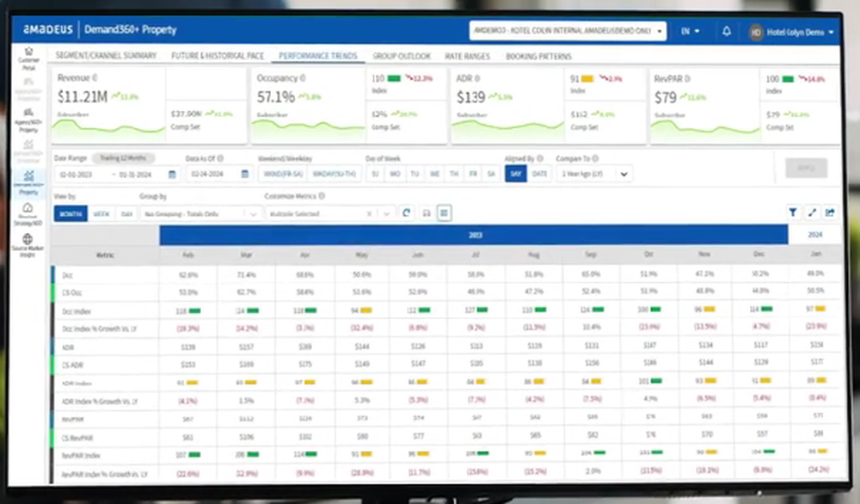Click the save view icon
860x504 pixels.
tap(427, 212)
